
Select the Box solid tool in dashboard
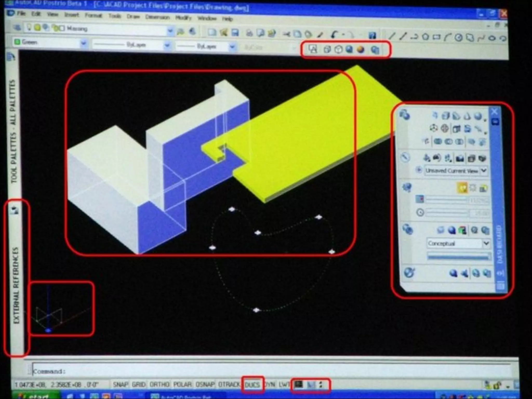446,116
